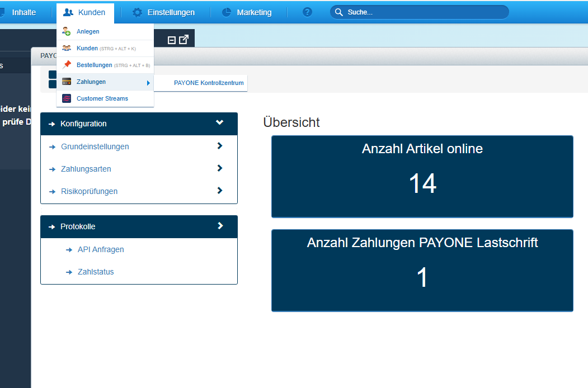Click the value 14 in overview
588x388 pixels.
point(422,183)
